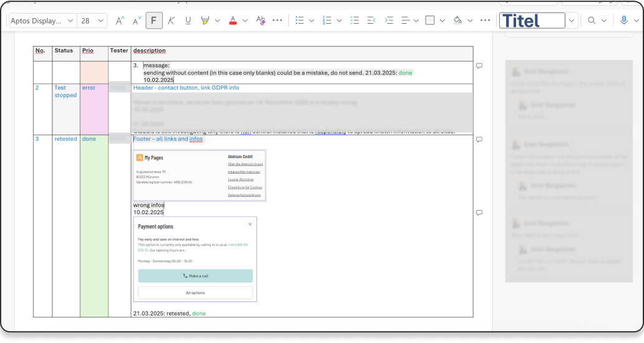Screen dimensions: 644x343
Task: Insert a bulleted list
Action: (x=300, y=21)
